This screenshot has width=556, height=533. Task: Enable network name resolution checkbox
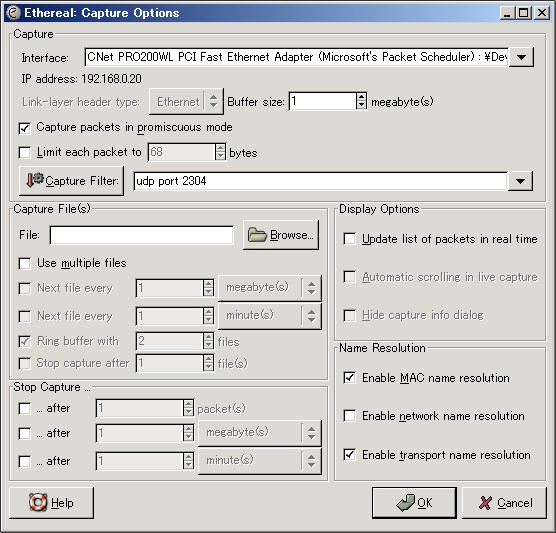tap(350, 416)
